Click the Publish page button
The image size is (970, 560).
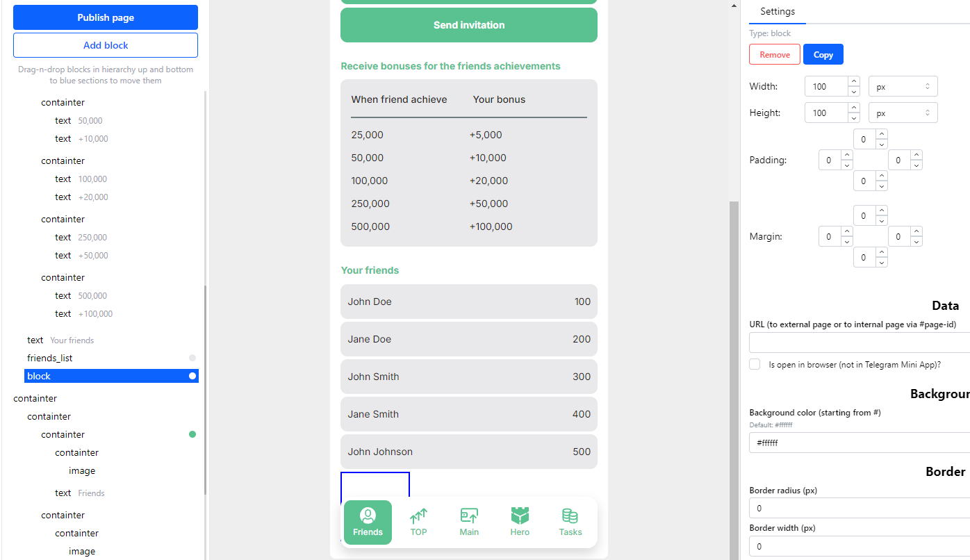point(106,17)
